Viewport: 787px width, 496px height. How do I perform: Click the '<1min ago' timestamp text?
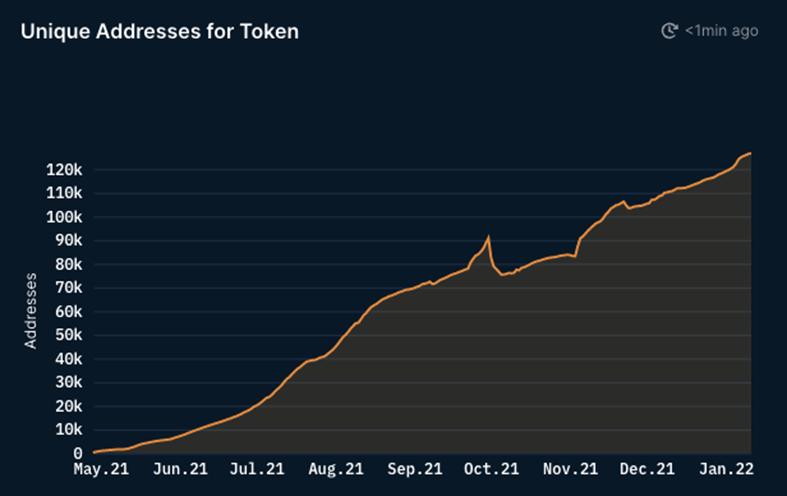click(721, 31)
